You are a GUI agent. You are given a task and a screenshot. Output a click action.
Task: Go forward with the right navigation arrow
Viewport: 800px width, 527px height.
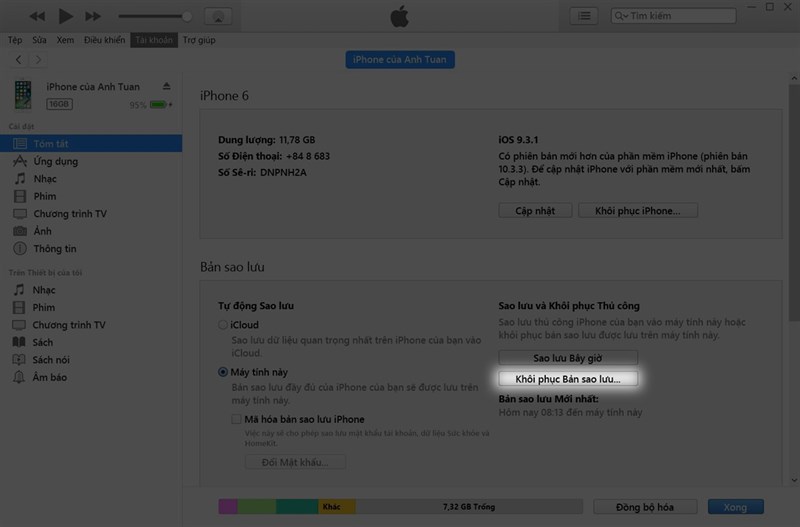(x=38, y=60)
